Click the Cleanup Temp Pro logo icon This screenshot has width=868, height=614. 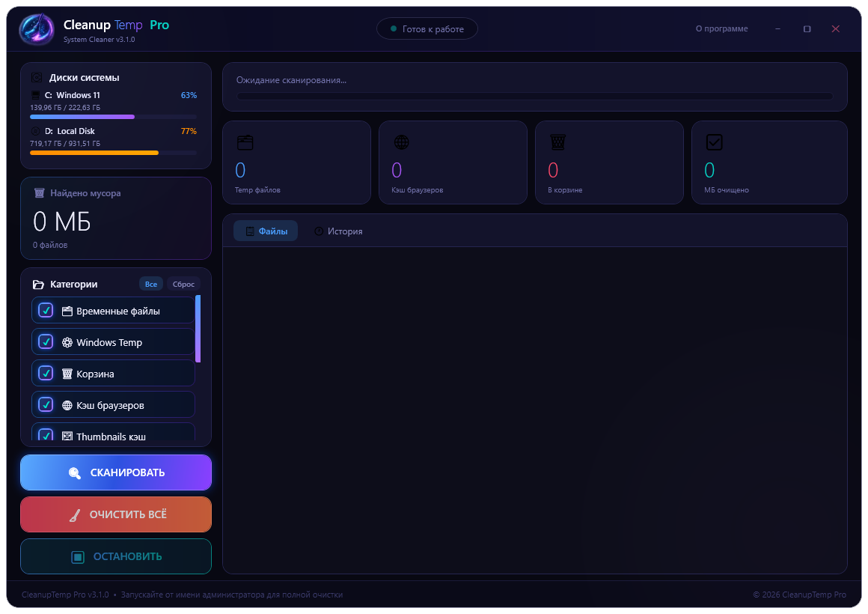point(37,28)
